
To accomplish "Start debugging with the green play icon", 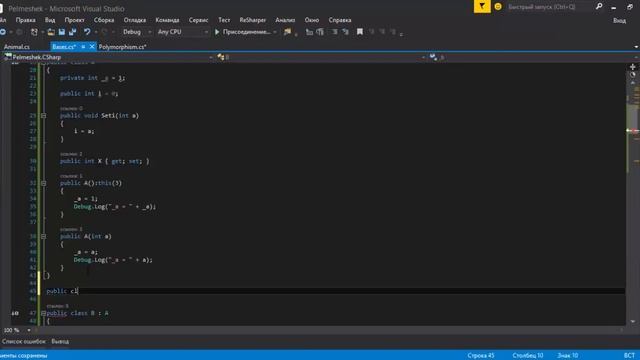I will click(217, 32).
